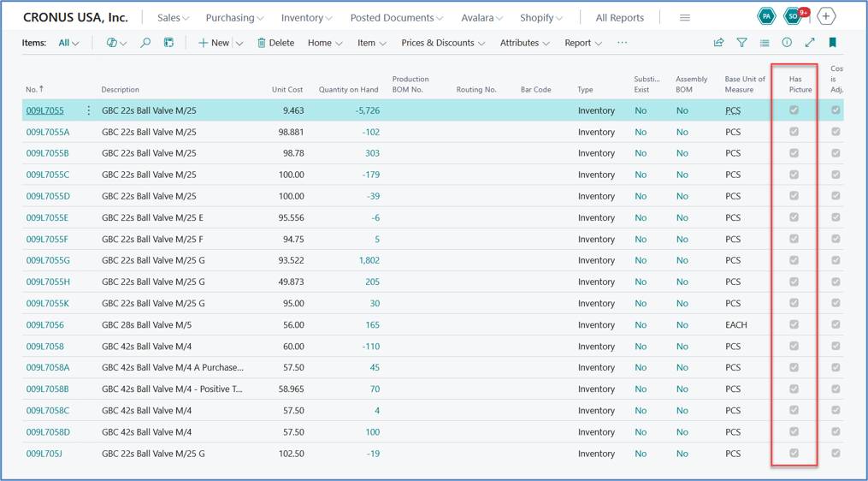This screenshot has width=868, height=481.
Task: Click the expand page arrows icon
Action: point(810,43)
